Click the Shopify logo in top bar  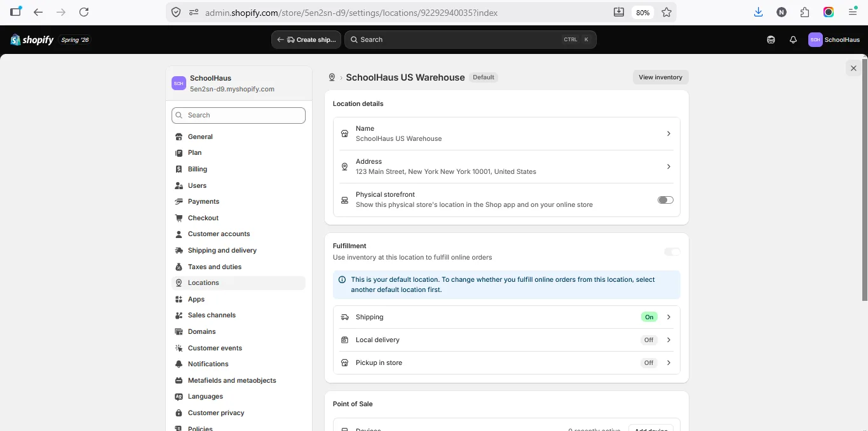(x=32, y=39)
